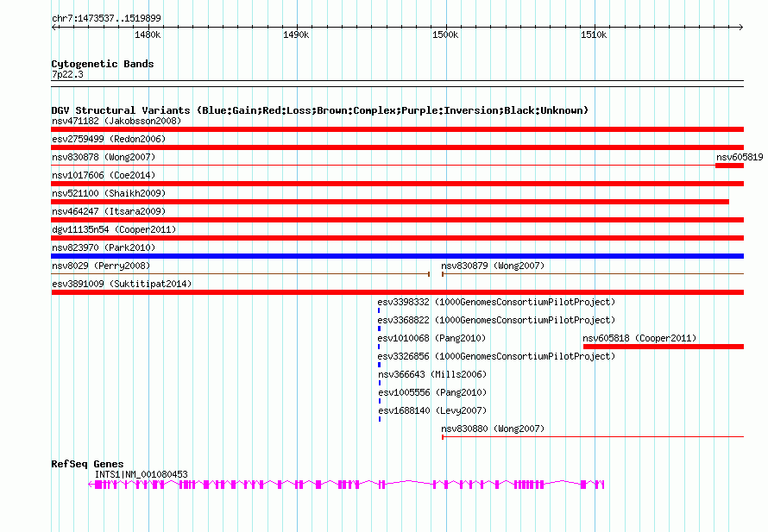Viewport: 768px width, 532px height.
Task: Open variant nsv830879 (Wong2007) label
Action: click(x=493, y=266)
